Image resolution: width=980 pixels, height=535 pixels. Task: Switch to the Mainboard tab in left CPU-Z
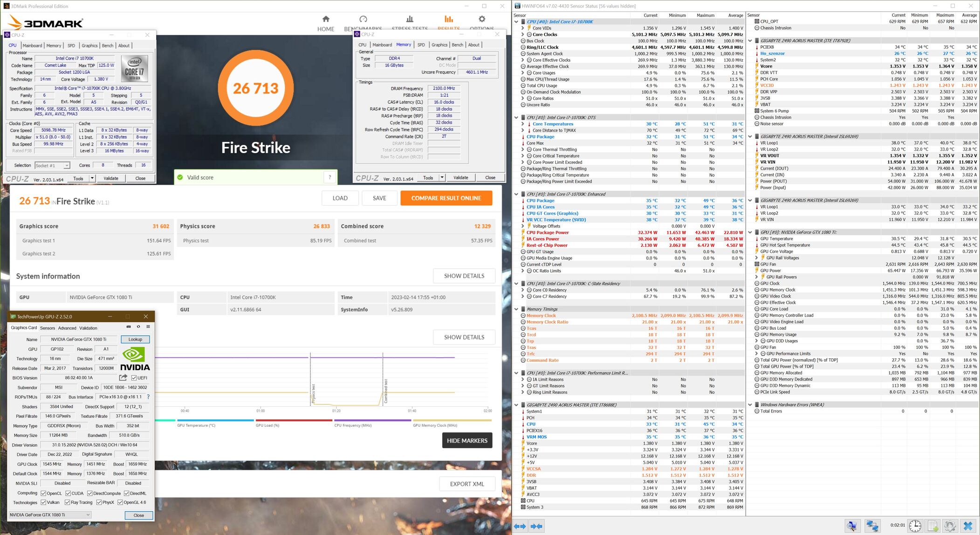point(33,46)
